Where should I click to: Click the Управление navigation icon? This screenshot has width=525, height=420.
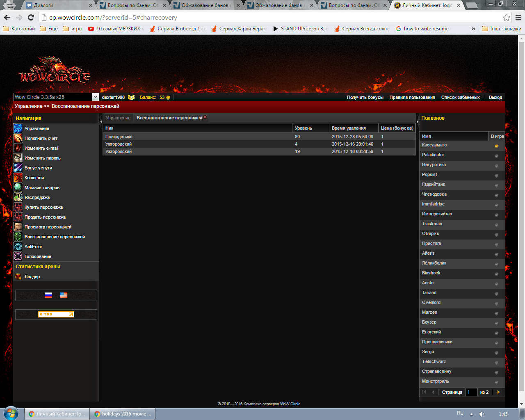coord(18,128)
